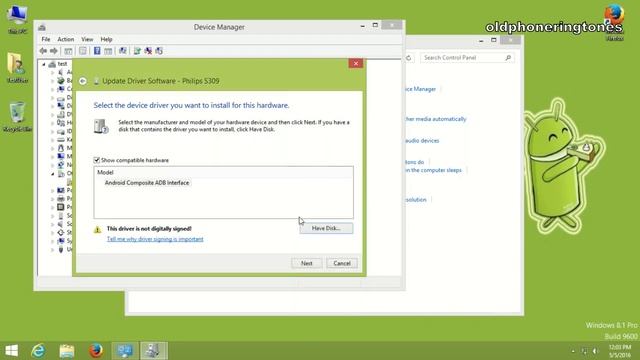Screen dimensions: 640x360
Task: Click the mouse category icon in device tree
Action: [x=61, y=148]
